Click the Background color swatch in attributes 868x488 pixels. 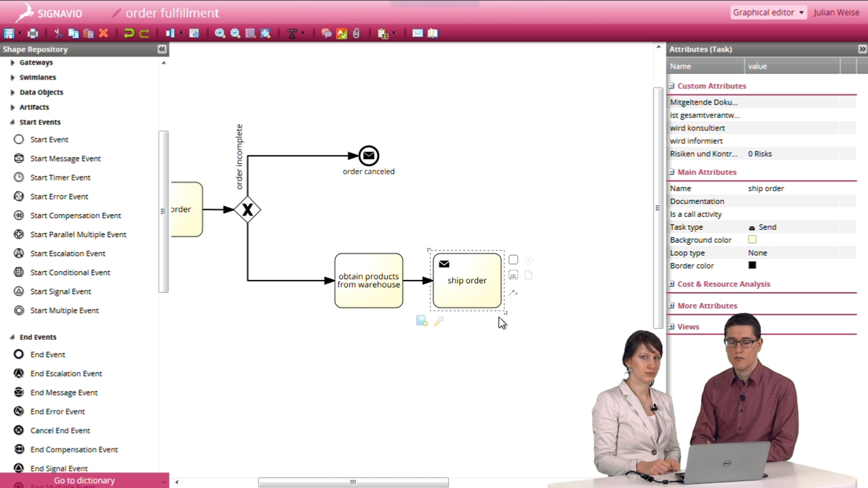752,239
